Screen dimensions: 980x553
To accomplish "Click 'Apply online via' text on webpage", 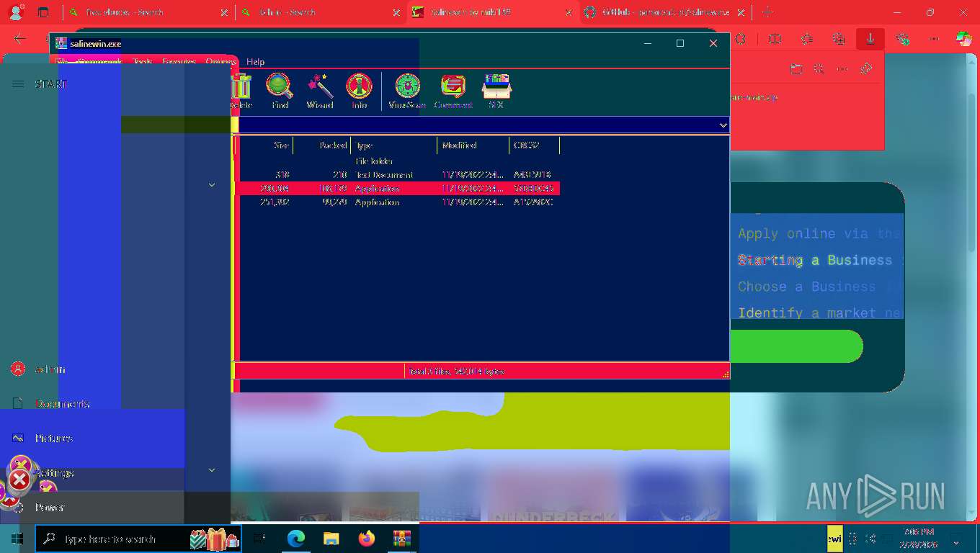I will click(805, 233).
